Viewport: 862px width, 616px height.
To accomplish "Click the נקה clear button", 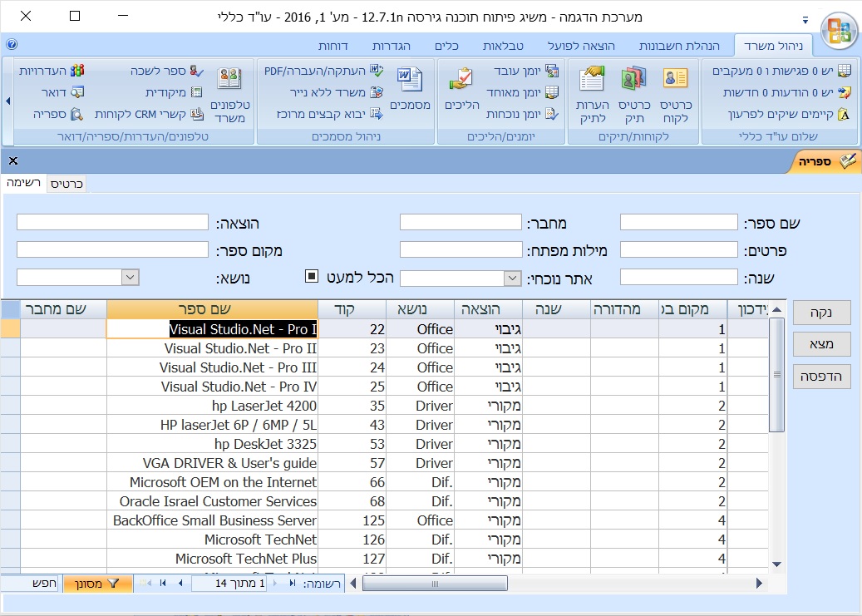I will point(821,313).
